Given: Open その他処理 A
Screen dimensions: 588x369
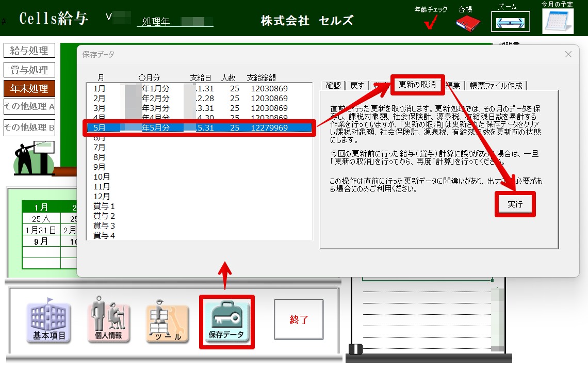Looking at the screenshot, I should pos(29,106).
